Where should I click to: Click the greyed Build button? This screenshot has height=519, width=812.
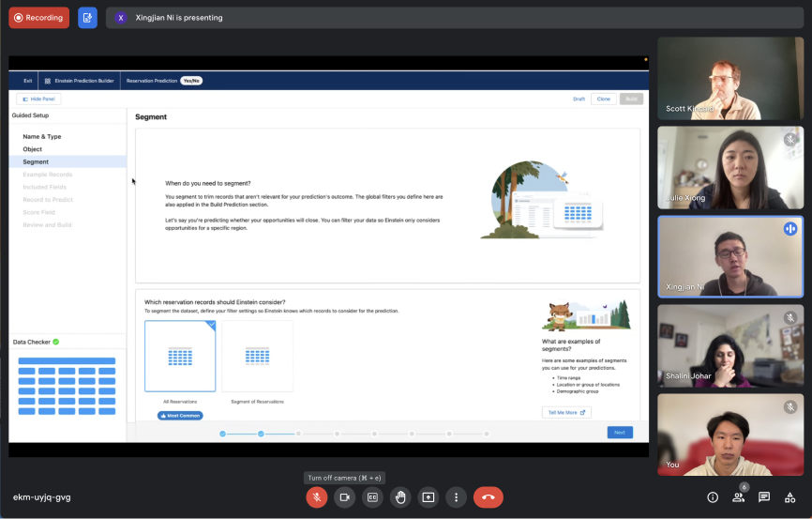click(631, 99)
